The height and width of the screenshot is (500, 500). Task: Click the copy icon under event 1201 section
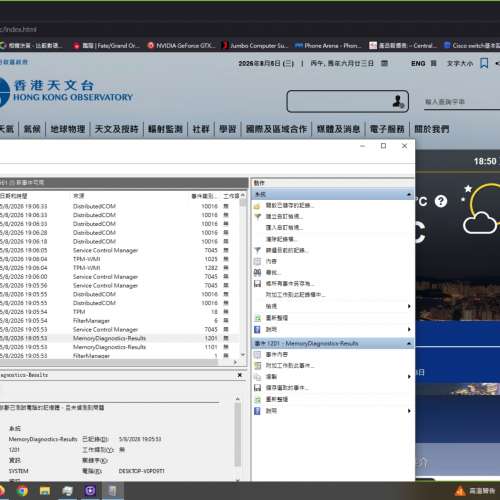[x=257, y=377]
